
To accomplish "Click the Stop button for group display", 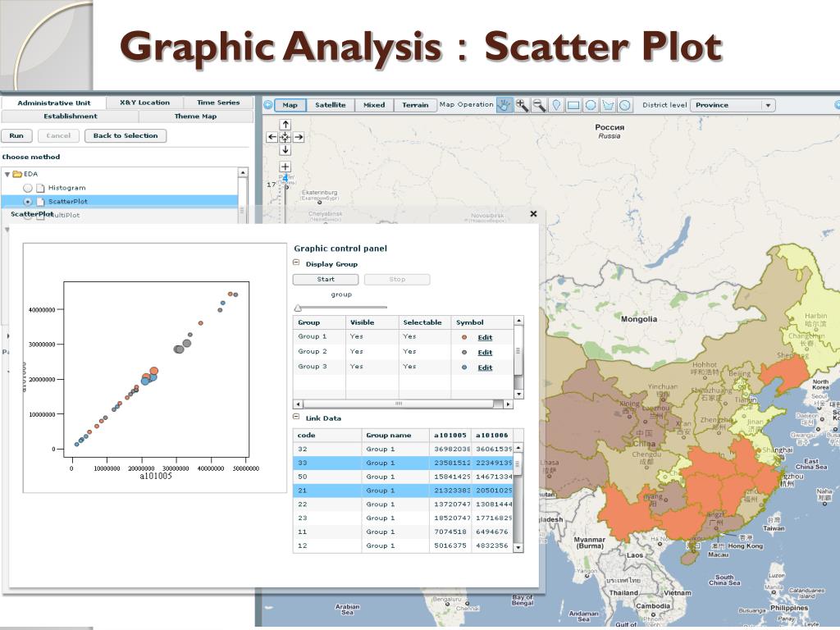I will [397, 279].
